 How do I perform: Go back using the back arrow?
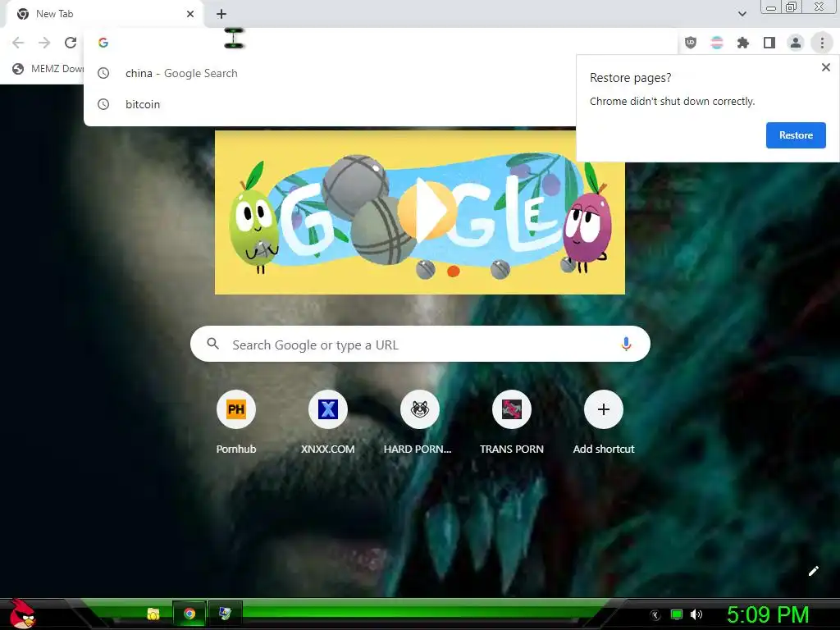(x=18, y=43)
